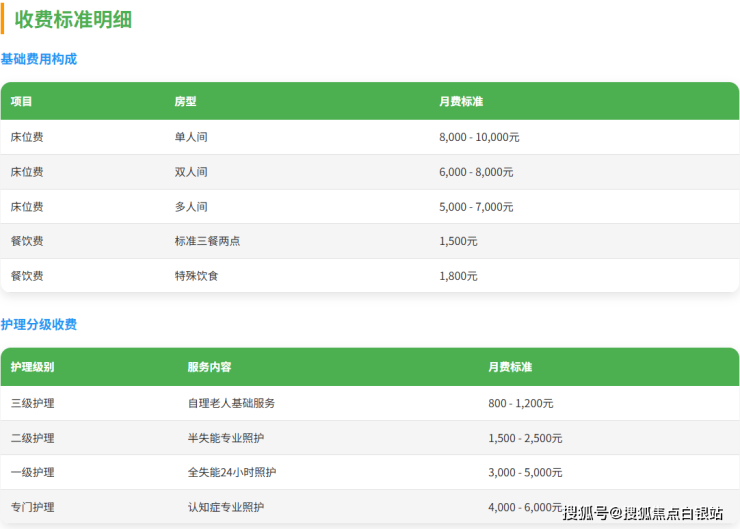Select the 三级护理 care level row
Viewport: 740px width, 529px height.
(33, 403)
